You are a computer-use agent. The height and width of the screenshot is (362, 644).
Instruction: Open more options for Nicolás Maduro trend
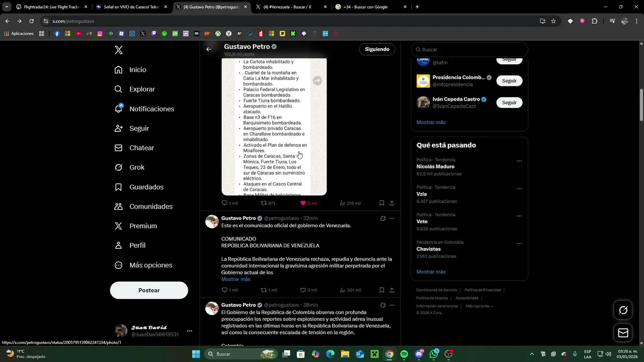tap(519, 161)
